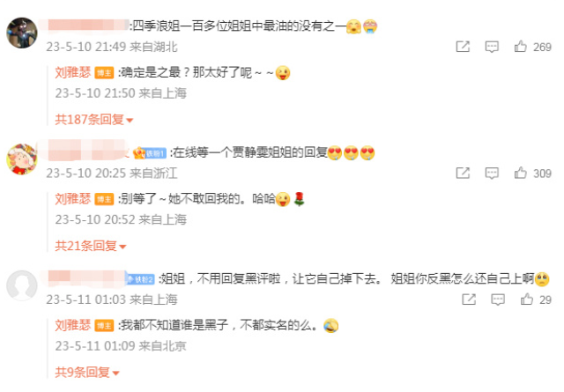Open first commenter's avatar
Screen dimensions: 564x392
point(22,33)
